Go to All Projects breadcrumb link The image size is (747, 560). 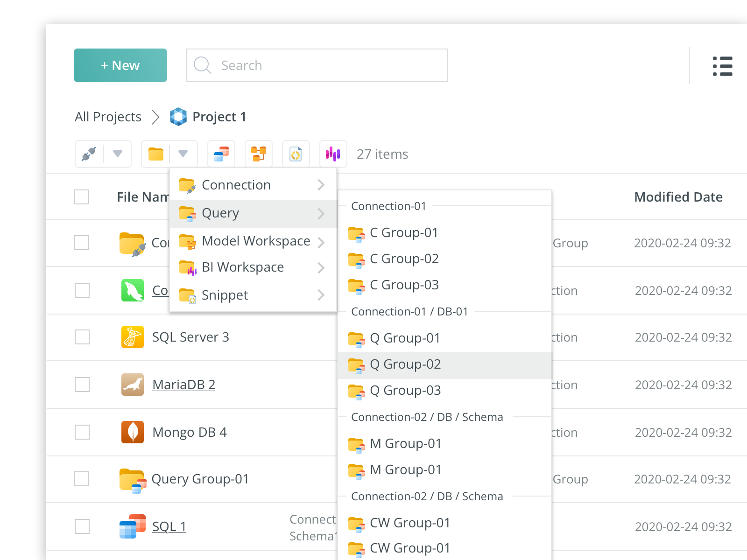[x=108, y=117]
